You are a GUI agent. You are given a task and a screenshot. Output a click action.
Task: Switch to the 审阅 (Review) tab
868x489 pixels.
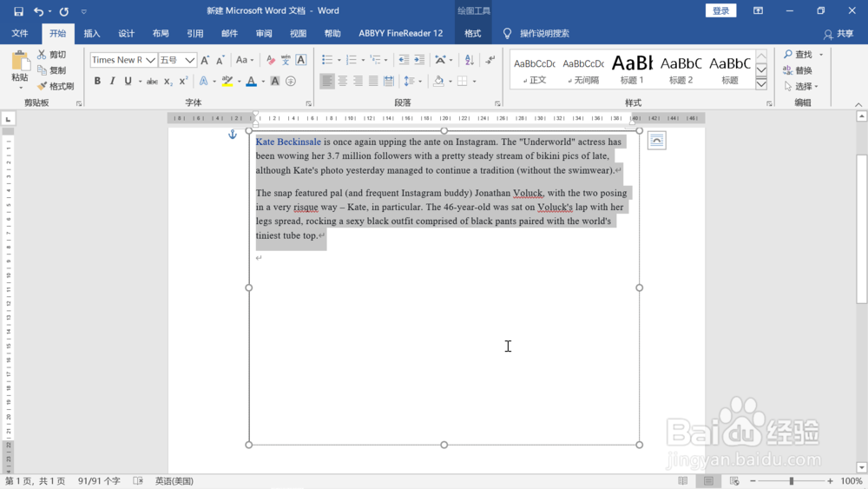[264, 33]
